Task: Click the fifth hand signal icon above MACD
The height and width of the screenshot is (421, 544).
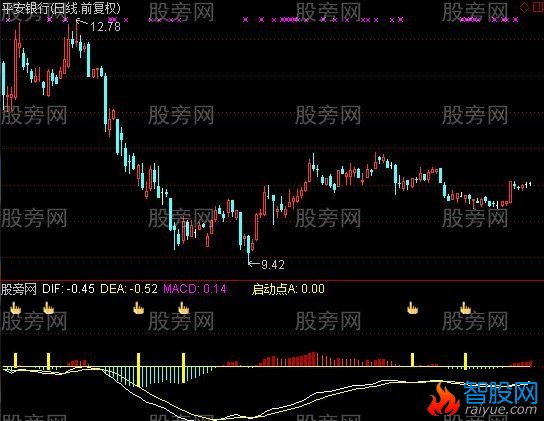Action: tap(413, 308)
